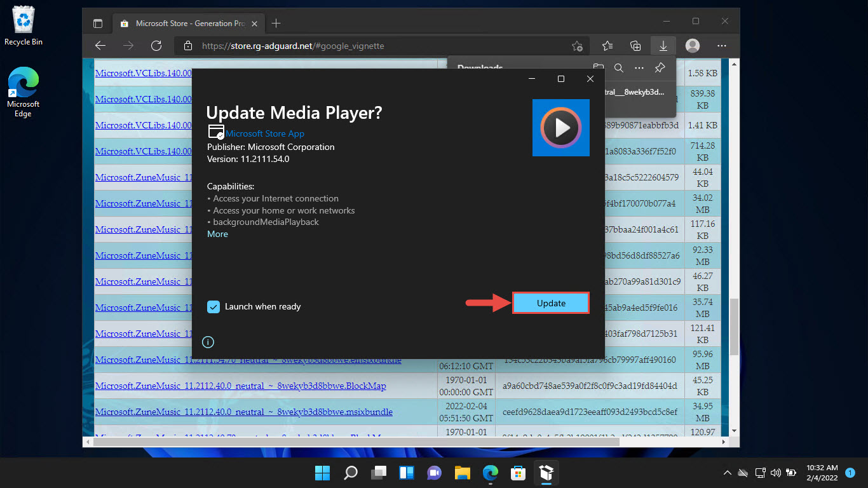Screen dimensions: 868x488
Task: Open more options in Downloads panel
Action: click(639, 67)
